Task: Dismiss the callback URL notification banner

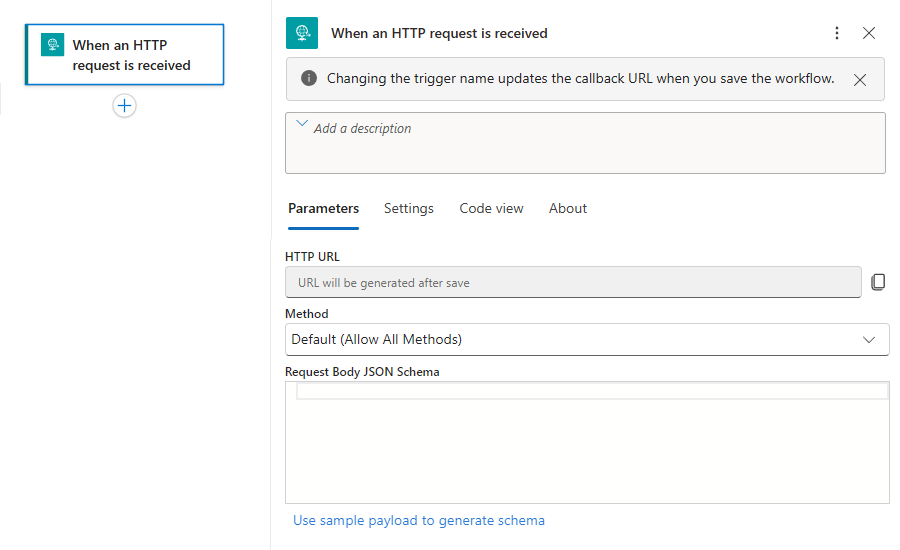Action: point(860,80)
